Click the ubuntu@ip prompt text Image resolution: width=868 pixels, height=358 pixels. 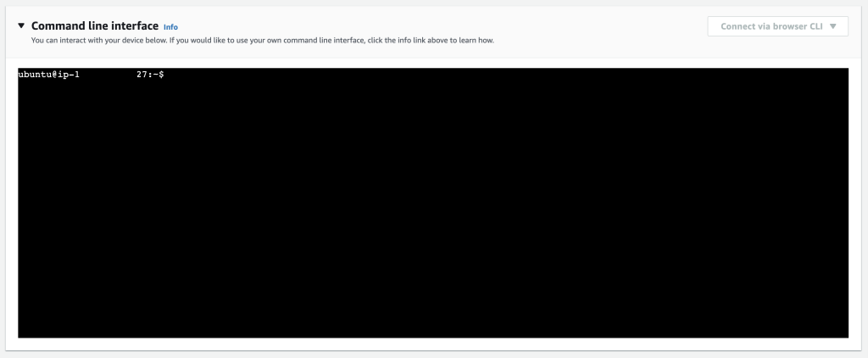coord(91,75)
